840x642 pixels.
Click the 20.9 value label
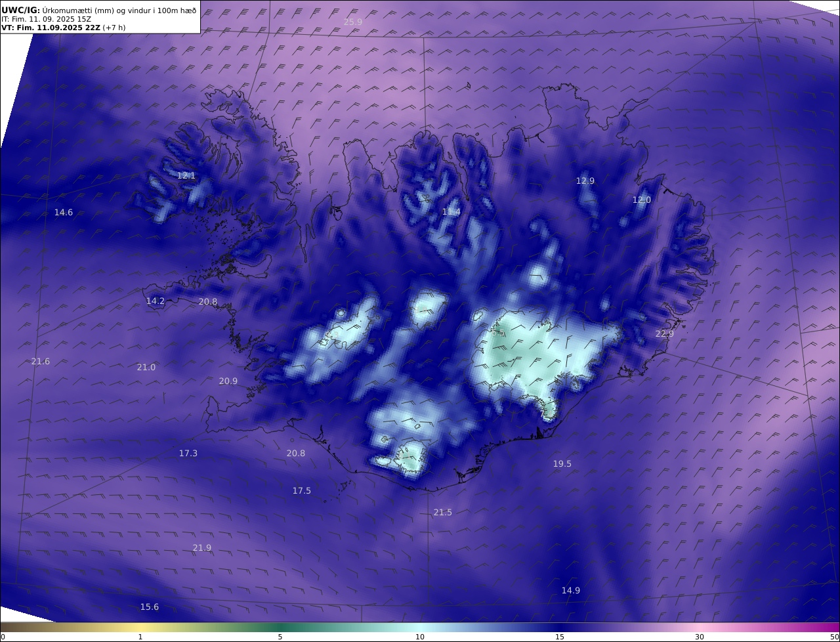click(x=228, y=381)
